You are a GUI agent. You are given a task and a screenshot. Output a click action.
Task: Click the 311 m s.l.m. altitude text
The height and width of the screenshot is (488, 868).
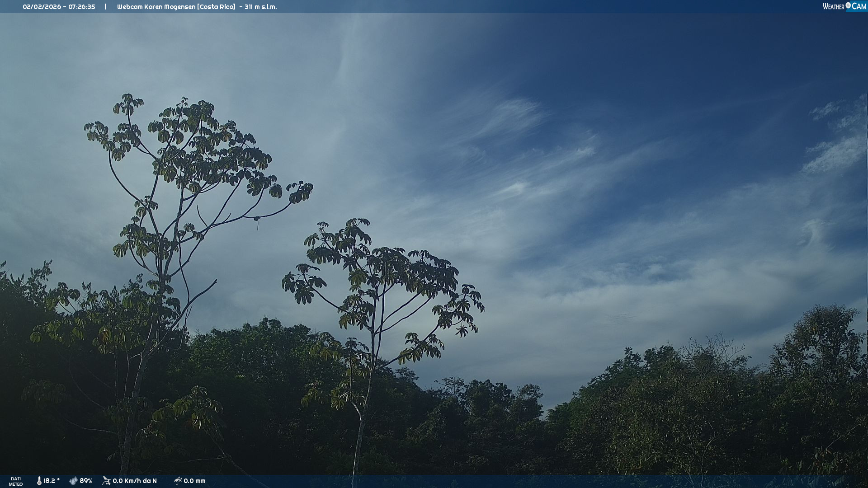tap(261, 7)
